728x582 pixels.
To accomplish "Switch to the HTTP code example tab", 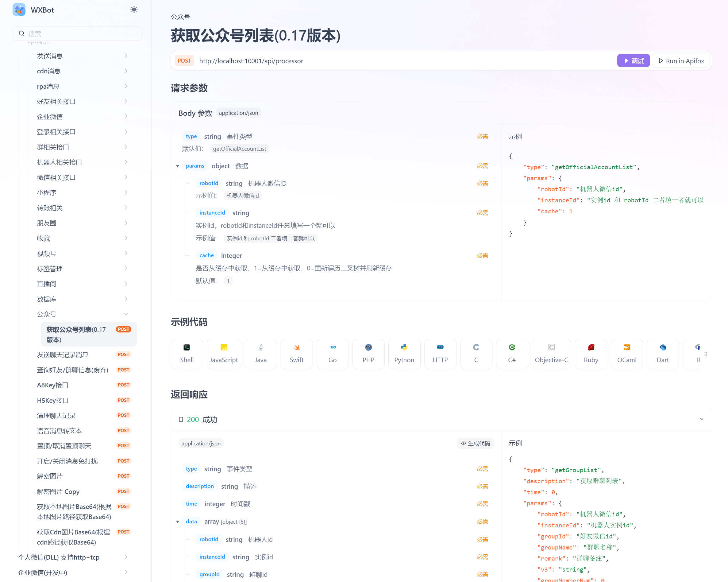I will tap(440, 353).
